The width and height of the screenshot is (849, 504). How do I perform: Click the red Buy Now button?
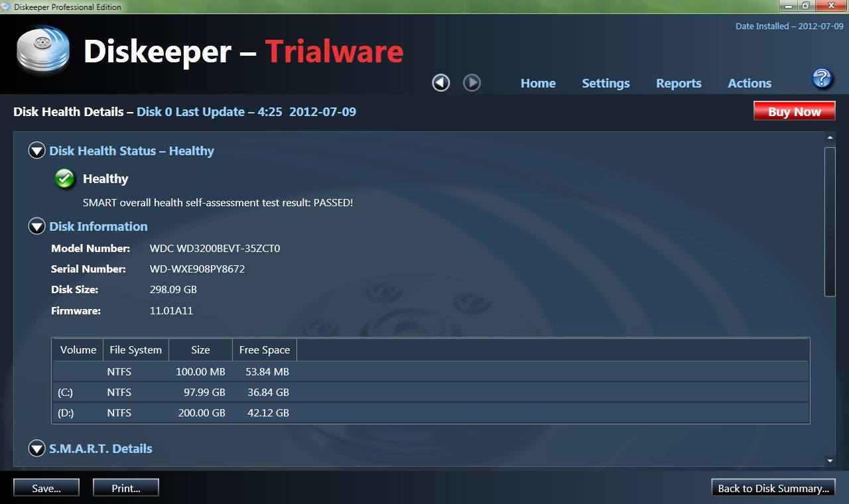coord(795,111)
